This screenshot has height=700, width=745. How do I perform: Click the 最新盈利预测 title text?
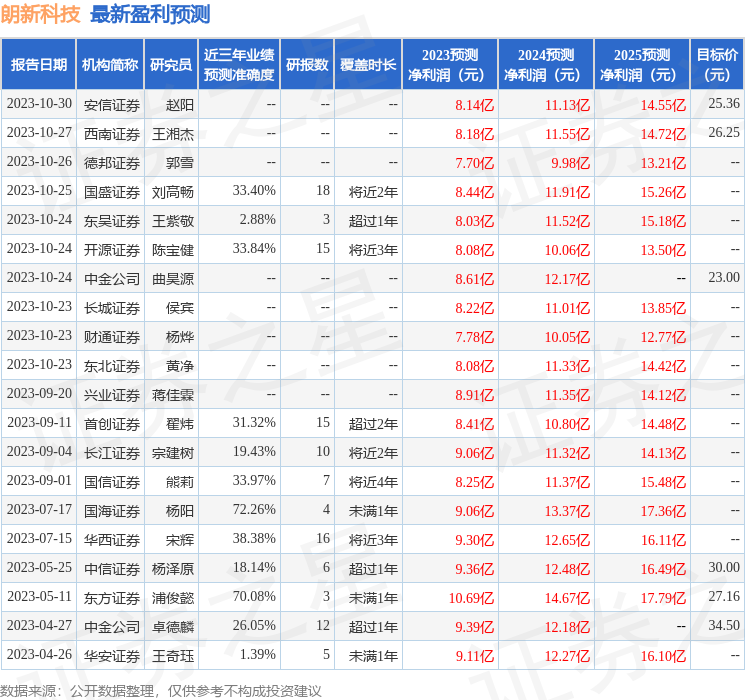(x=150, y=14)
